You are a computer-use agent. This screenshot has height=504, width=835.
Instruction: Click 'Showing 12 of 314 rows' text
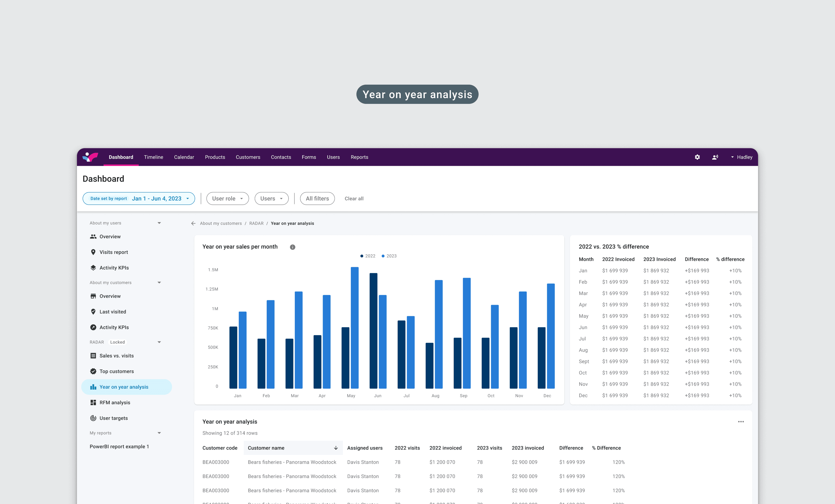230,433
